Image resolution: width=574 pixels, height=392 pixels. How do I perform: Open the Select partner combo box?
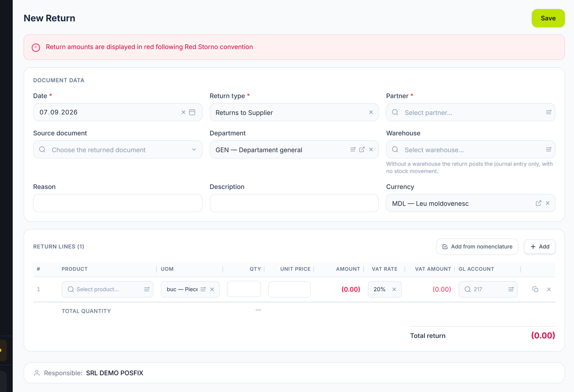point(471,112)
